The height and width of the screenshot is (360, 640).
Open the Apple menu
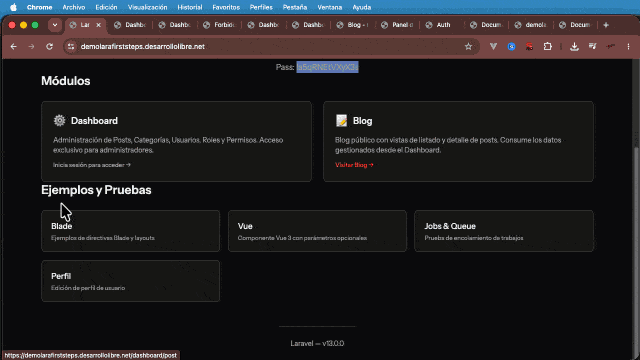(x=13, y=7)
